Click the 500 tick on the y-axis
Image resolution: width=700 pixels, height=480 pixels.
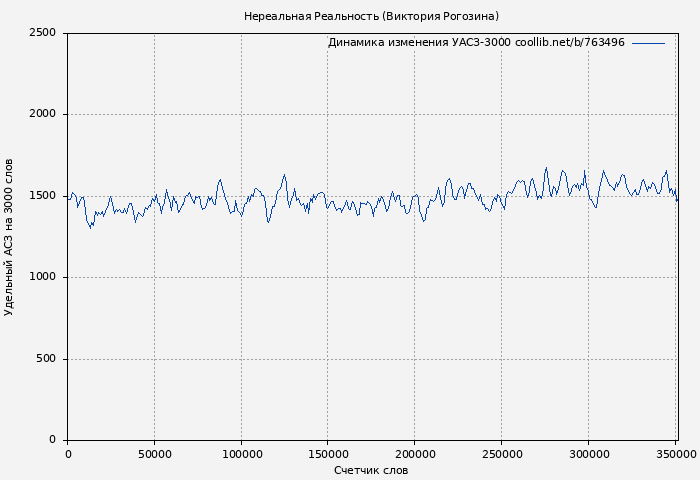pyautogui.click(x=46, y=359)
